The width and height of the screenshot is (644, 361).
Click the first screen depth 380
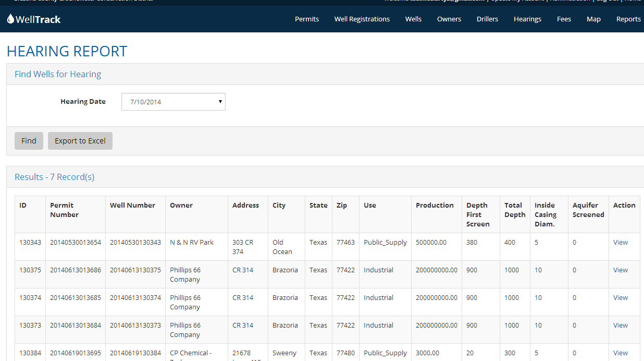pos(472,242)
